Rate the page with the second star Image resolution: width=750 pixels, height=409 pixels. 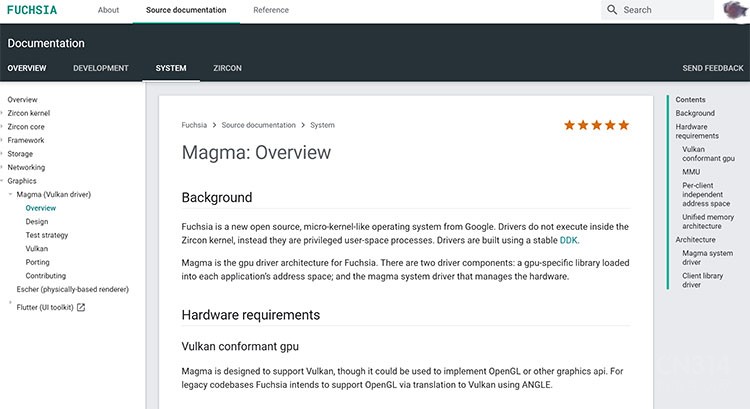[x=583, y=125]
